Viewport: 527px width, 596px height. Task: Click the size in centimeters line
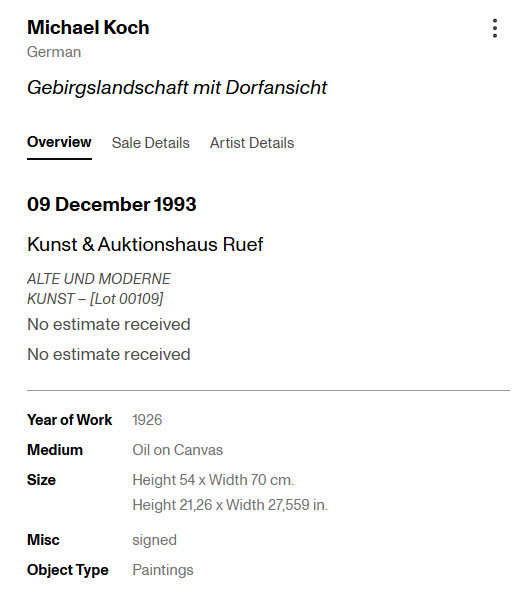[x=213, y=480]
